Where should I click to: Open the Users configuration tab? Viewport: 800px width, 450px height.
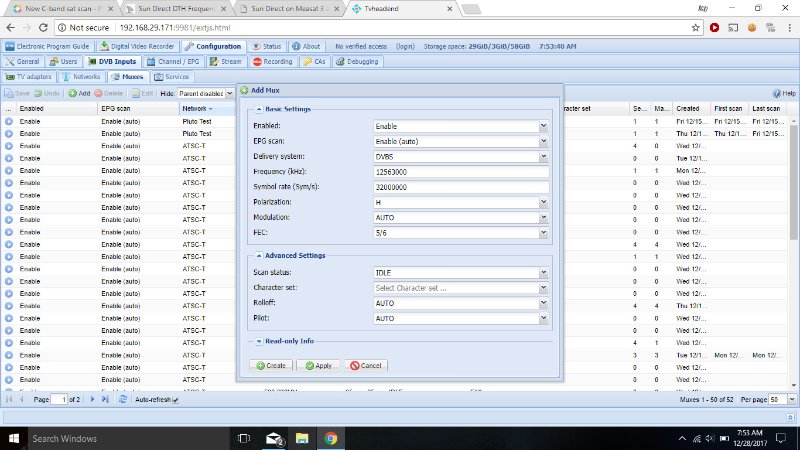pos(63,62)
